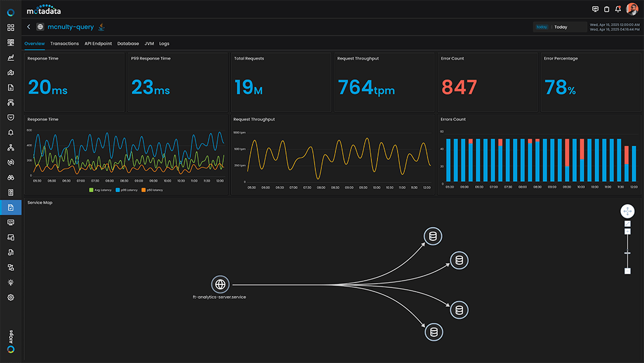
Task: Click the clipboard icon in the header
Action: coord(606,9)
